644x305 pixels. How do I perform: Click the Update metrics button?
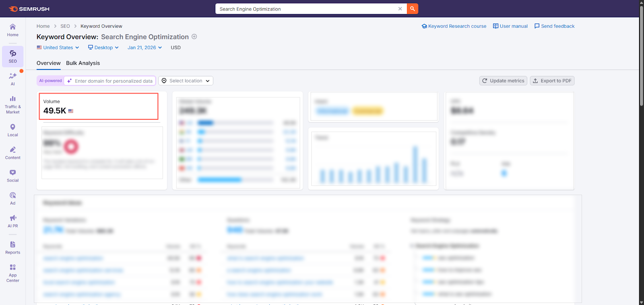(x=503, y=81)
